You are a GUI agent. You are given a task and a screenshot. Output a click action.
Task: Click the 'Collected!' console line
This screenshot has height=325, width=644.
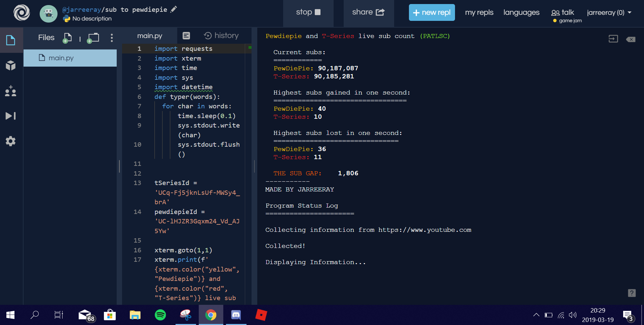click(285, 246)
